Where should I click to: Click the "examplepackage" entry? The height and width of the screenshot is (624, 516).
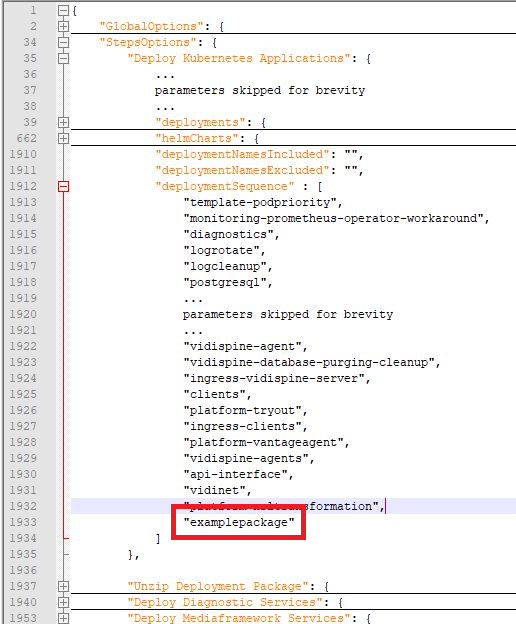tap(239, 522)
